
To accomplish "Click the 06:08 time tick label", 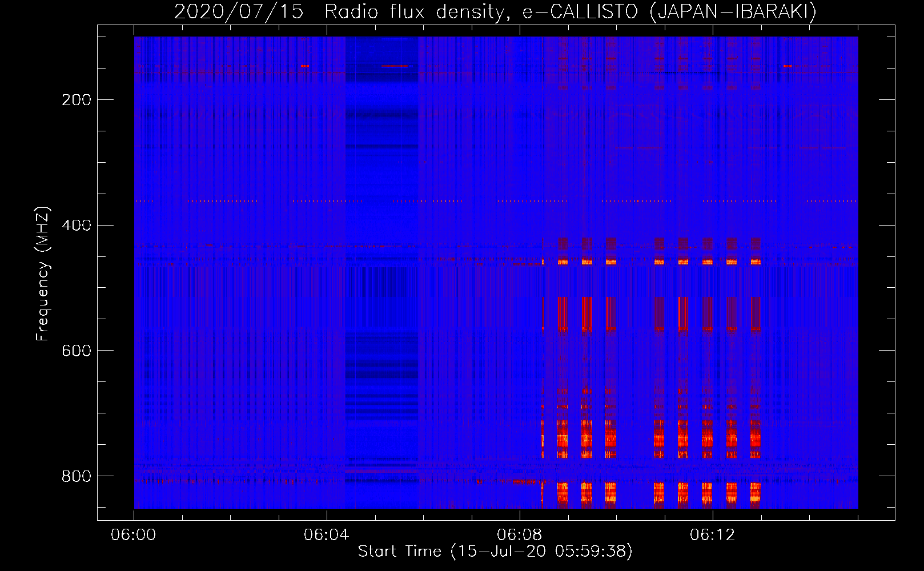I will click(x=520, y=535).
